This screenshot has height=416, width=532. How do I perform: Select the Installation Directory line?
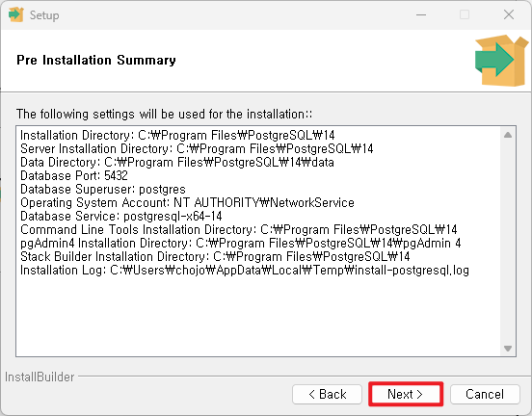tap(177, 135)
